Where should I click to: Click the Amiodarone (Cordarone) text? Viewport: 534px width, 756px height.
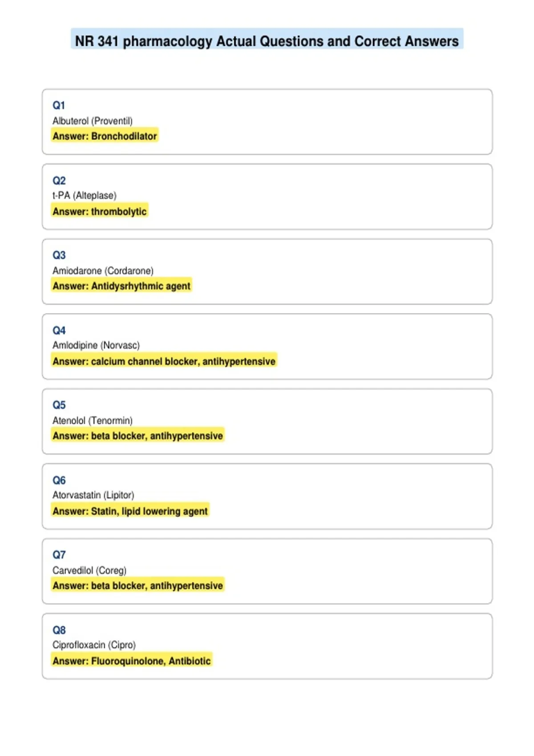[103, 271]
